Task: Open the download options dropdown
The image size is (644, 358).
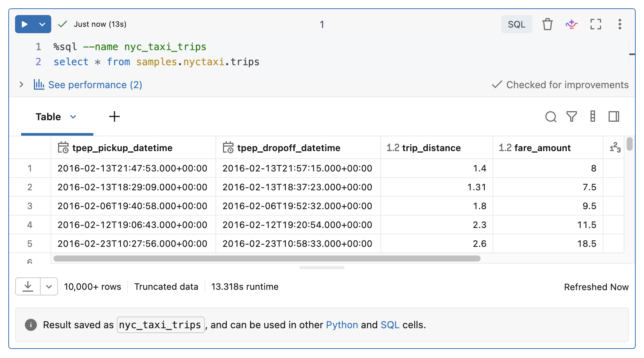Action: 49,286
